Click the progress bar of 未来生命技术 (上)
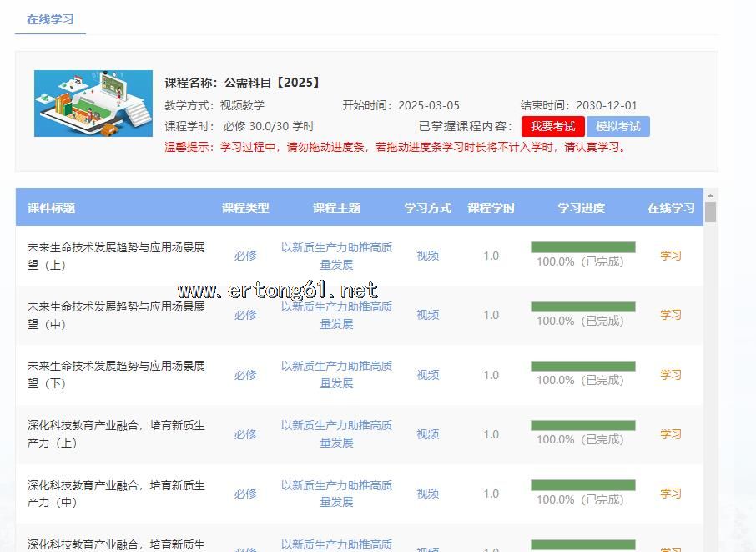The width and height of the screenshot is (756, 552). point(582,247)
